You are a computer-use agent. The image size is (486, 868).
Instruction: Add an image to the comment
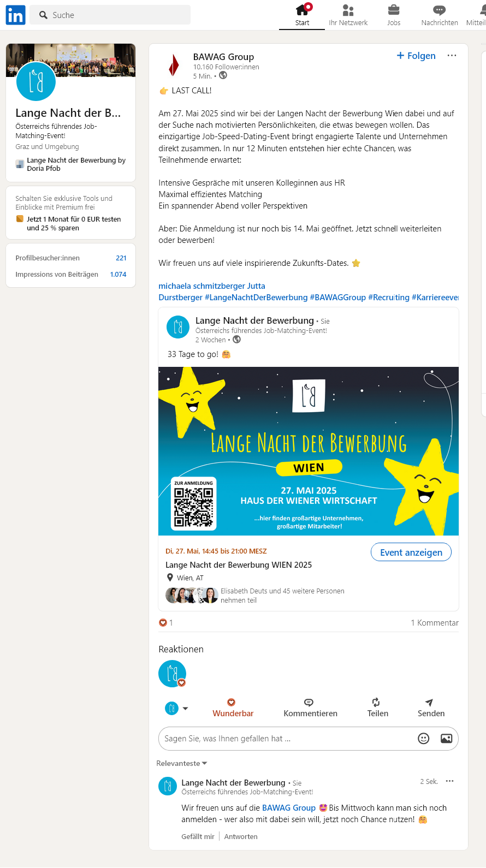coord(446,739)
